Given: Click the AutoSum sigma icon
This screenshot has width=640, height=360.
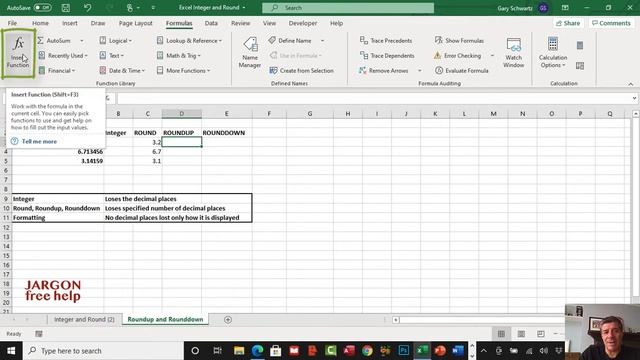Looking at the screenshot, I should (40, 41).
